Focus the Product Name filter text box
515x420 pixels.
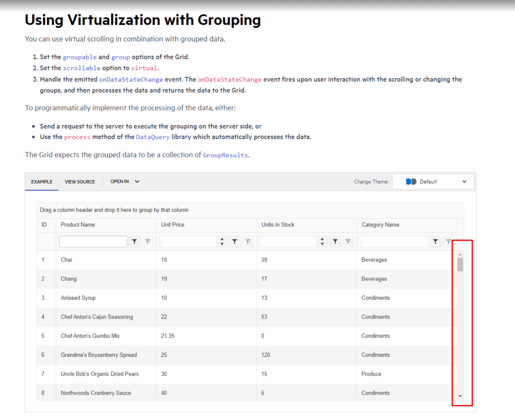[x=93, y=242]
